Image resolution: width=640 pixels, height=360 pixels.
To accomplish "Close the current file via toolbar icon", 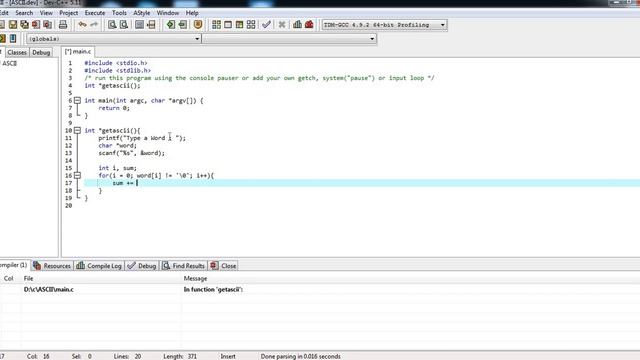I will [36, 24].
